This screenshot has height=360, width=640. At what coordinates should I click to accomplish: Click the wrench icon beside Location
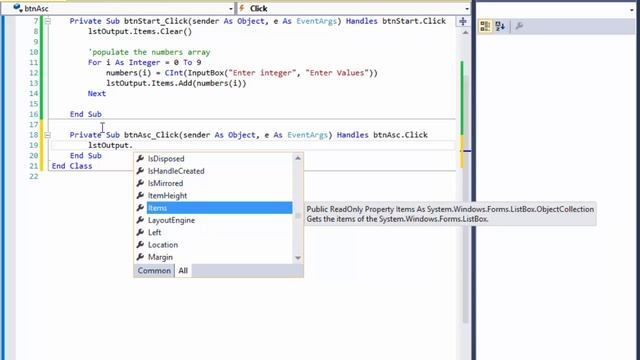pyautogui.click(x=140, y=244)
